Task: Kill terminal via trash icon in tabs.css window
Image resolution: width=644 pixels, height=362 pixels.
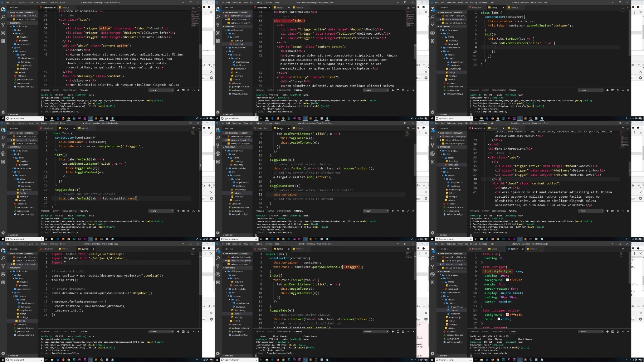Action: tap(618, 332)
